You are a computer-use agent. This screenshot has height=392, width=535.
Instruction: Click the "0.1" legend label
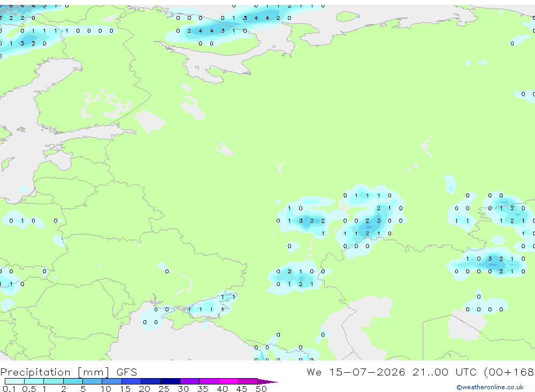point(9,389)
